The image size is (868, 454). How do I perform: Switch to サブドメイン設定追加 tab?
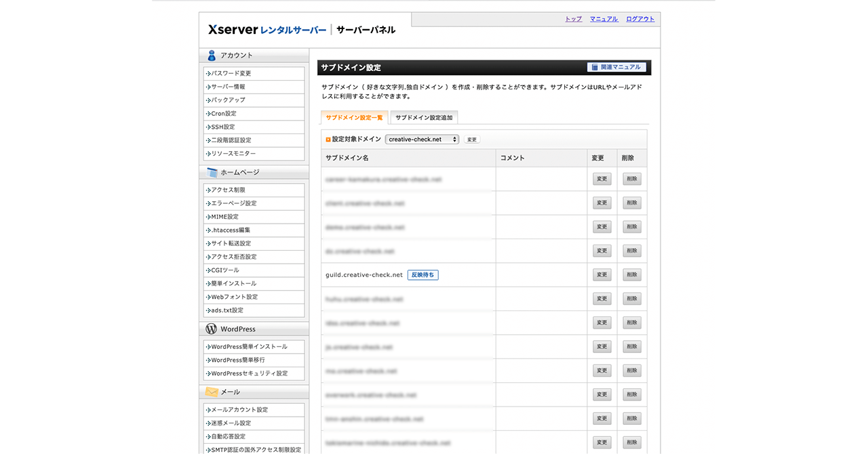[424, 118]
